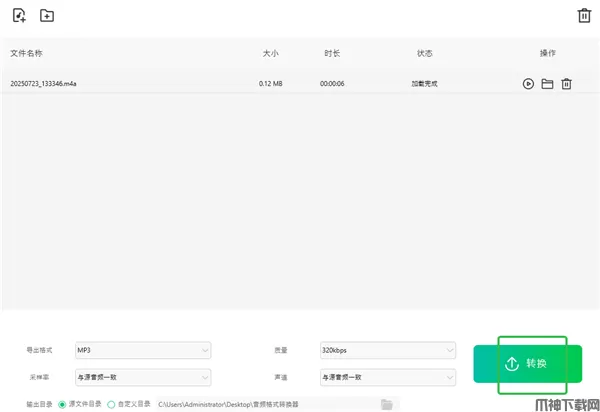The image size is (600, 412).
Task: Clear list with top-right trash icon
Action: pos(584,15)
